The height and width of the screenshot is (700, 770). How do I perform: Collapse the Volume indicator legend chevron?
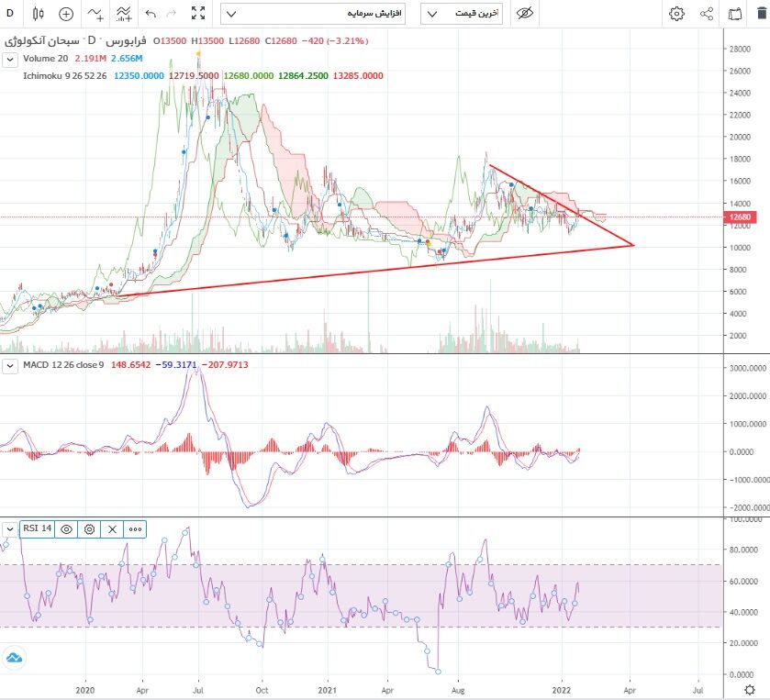pyautogui.click(x=10, y=60)
